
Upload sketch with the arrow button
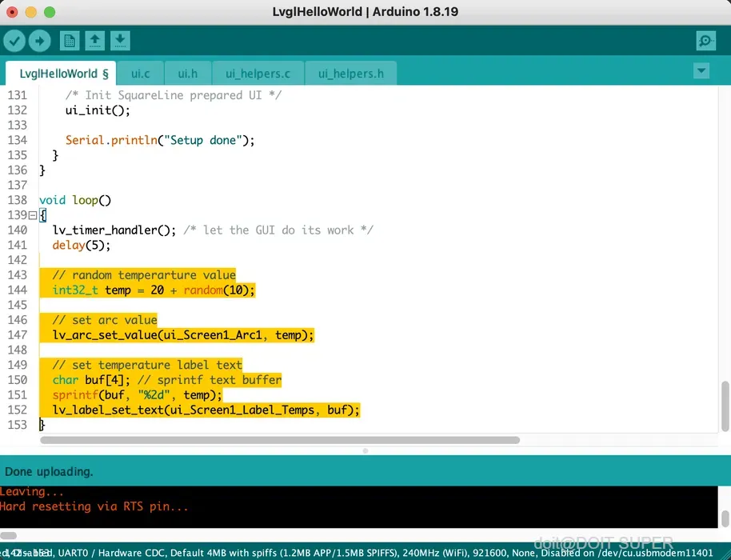[x=40, y=41]
